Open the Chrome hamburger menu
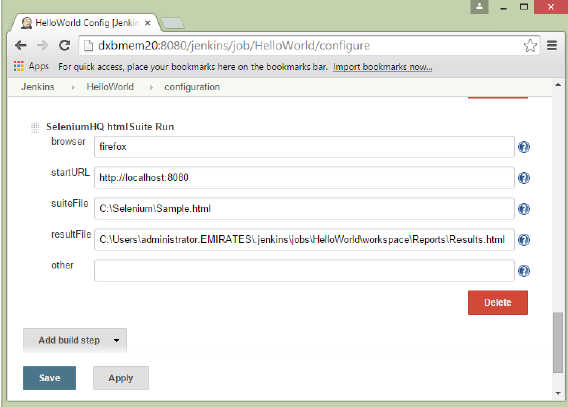The image size is (568, 407). pos(552,46)
